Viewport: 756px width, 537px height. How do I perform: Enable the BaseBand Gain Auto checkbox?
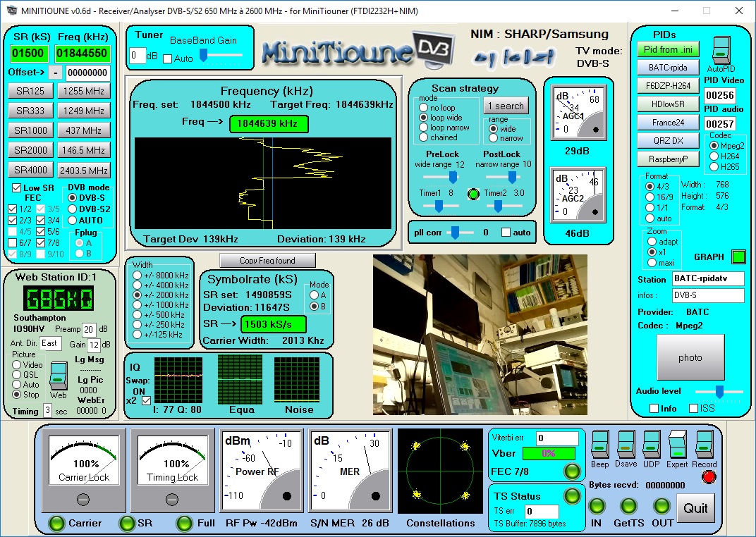[x=167, y=58]
